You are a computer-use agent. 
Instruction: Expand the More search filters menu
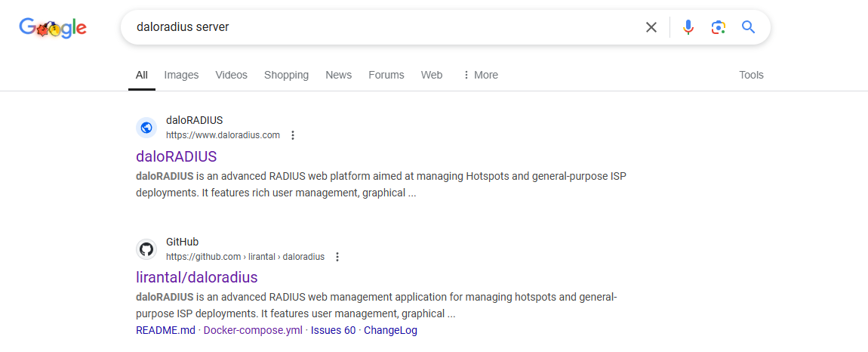pos(480,75)
